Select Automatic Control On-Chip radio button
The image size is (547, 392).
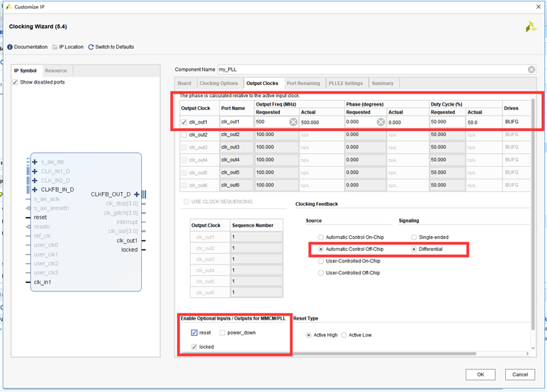point(320,237)
